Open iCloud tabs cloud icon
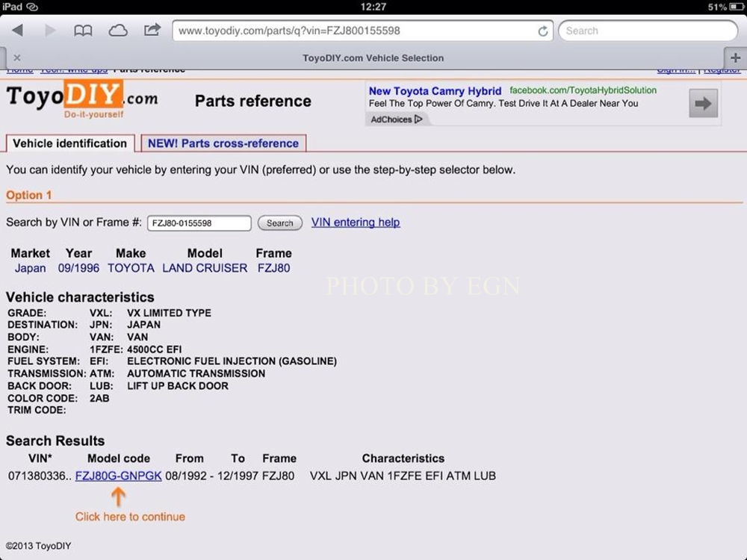 tap(118, 31)
